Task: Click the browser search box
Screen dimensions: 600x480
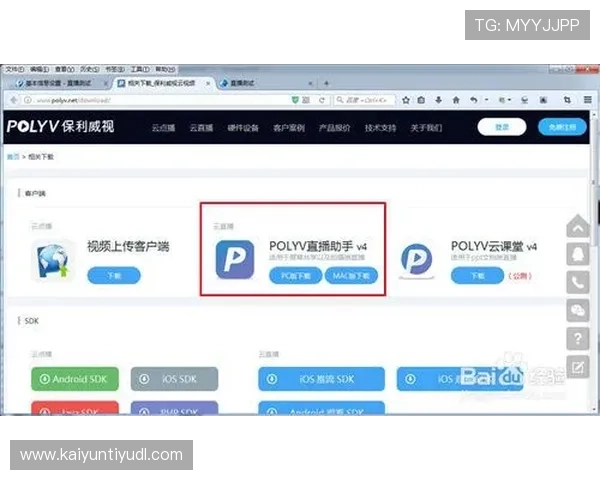Action: coord(365,100)
